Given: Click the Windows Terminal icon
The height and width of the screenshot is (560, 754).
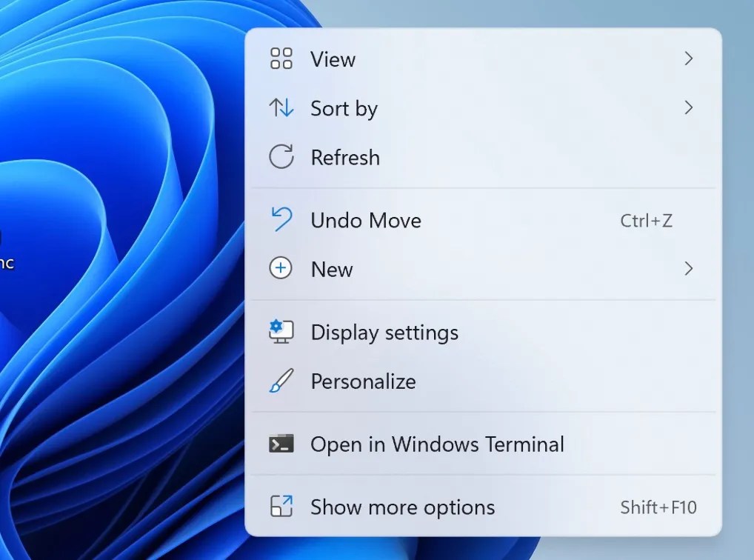Looking at the screenshot, I should point(281,444).
